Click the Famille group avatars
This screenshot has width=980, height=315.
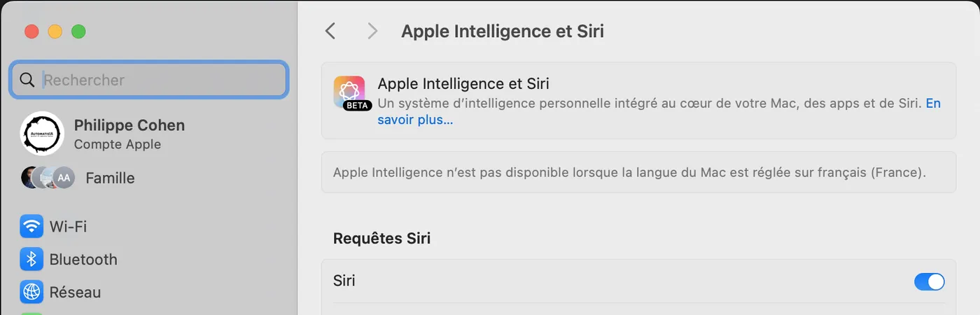48,178
